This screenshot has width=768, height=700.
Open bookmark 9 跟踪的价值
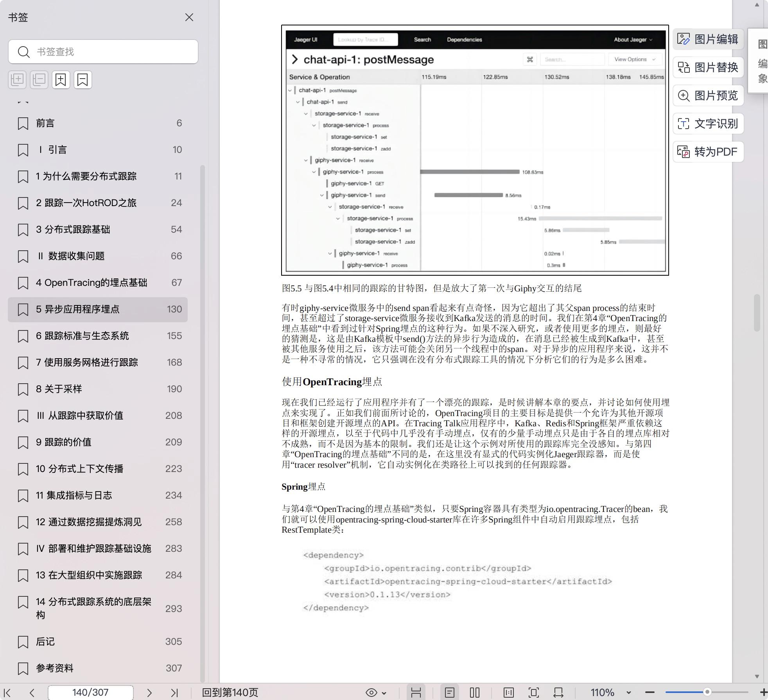click(x=98, y=442)
